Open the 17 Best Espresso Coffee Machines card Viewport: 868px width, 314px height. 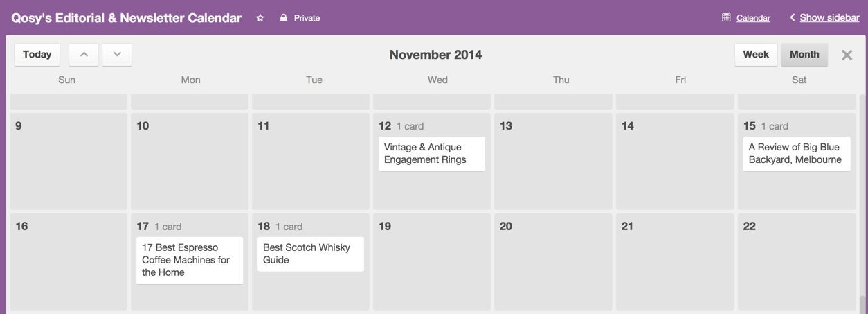pos(190,260)
